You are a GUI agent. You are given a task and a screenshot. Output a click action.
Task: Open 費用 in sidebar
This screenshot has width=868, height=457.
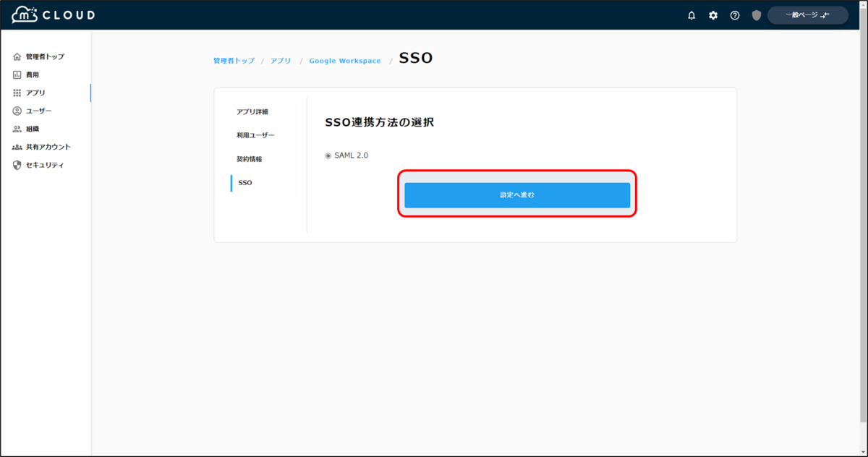33,74
